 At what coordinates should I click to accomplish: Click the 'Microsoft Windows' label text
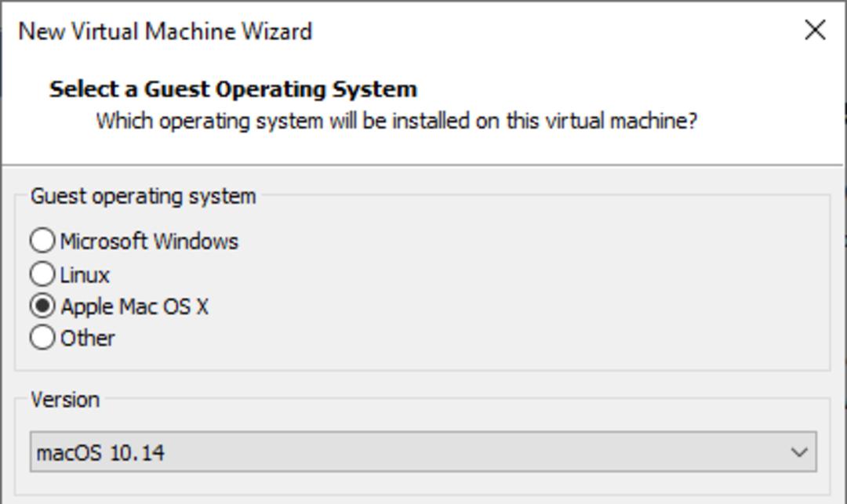click(x=149, y=241)
